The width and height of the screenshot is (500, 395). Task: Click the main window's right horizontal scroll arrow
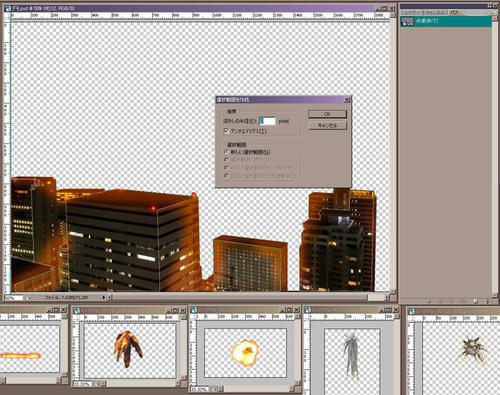point(387,297)
